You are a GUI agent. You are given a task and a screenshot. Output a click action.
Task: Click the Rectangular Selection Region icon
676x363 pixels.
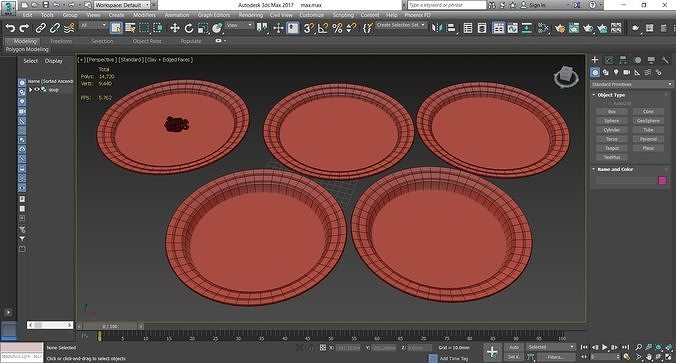tap(144, 28)
